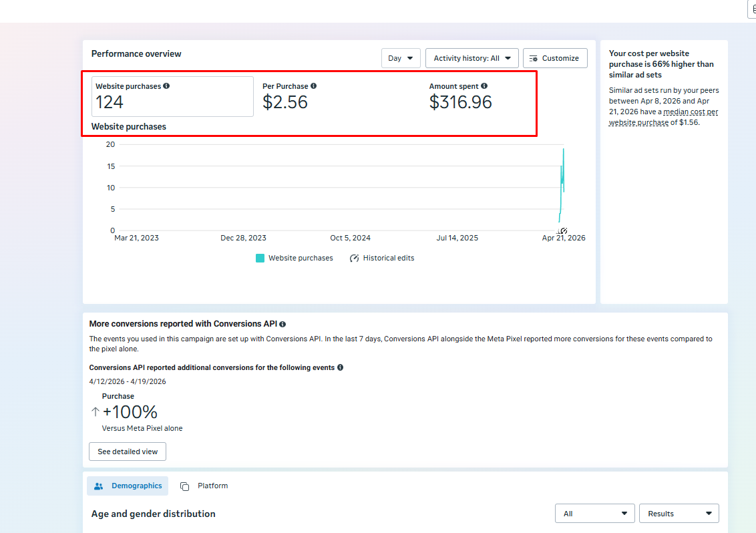
Task: Click the info icon beside More conversions reported heading
Action: (x=282, y=324)
